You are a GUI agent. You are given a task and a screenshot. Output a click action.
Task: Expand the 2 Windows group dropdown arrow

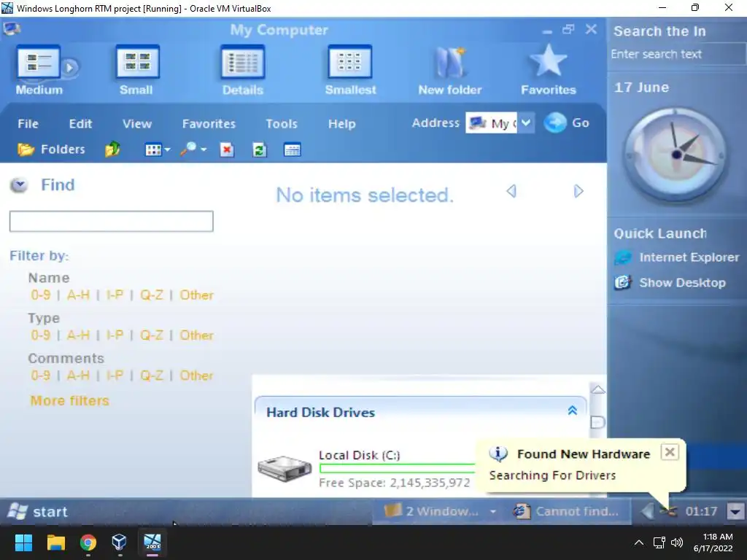(493, 512)
